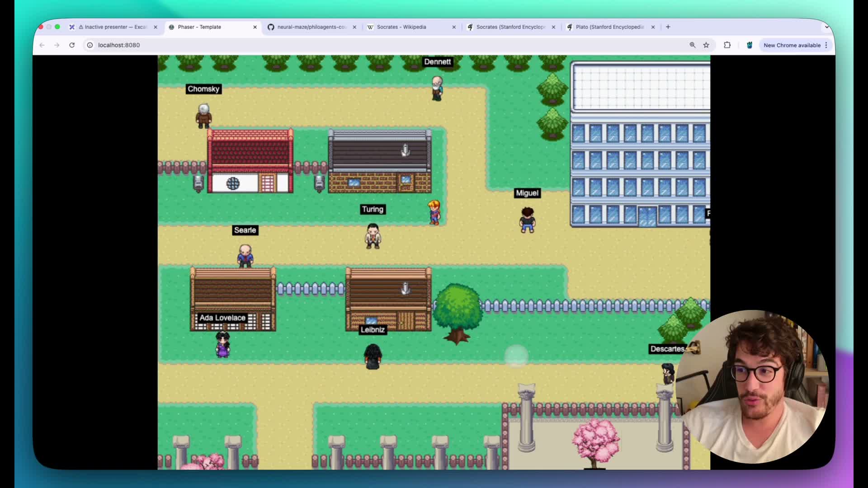Viewport: 868px width, 488px height.
Task: Expand the tab search chevron
Action: point(826,27)
